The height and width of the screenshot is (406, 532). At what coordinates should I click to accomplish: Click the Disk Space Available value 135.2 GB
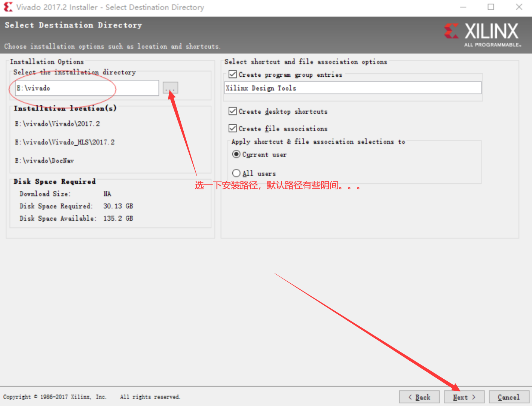[x=118, y=218]
